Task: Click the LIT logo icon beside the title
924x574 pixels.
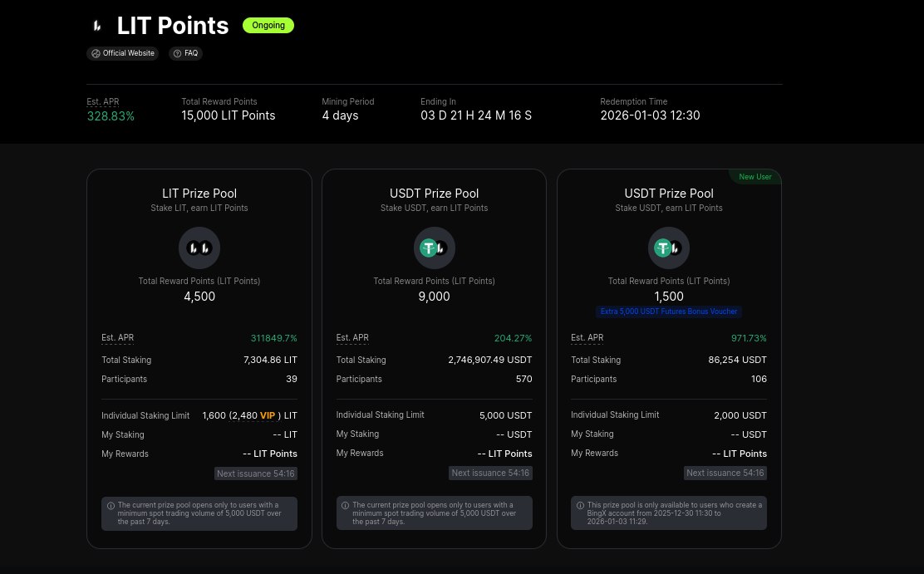Action: [x=97, y=26]
